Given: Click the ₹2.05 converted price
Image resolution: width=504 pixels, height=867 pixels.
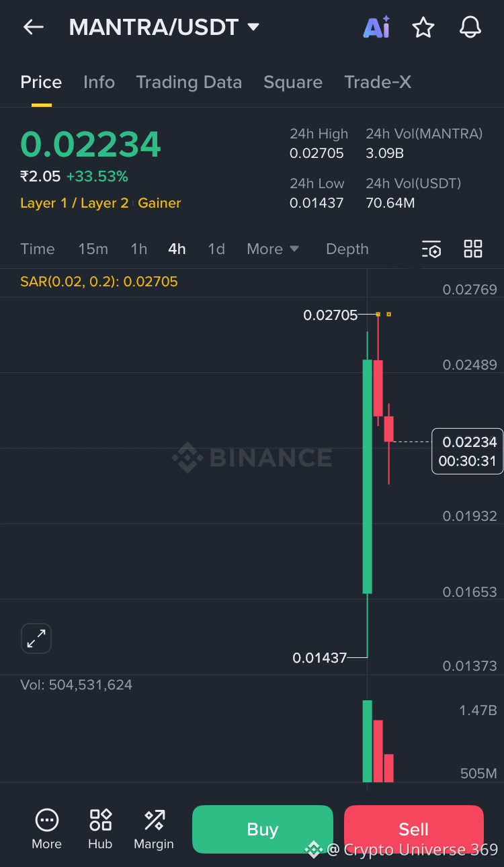Looking at the screenshot, I should [40, 176].
